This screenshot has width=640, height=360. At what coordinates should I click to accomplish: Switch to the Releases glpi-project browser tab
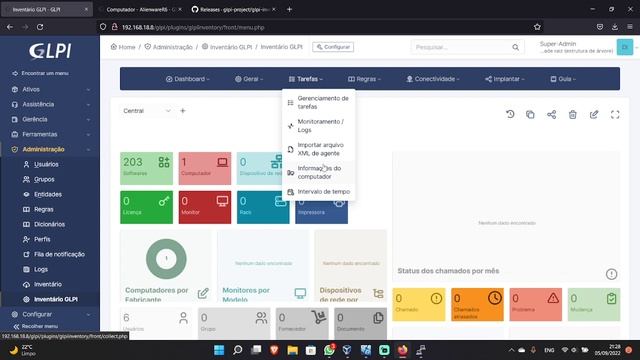234,9
